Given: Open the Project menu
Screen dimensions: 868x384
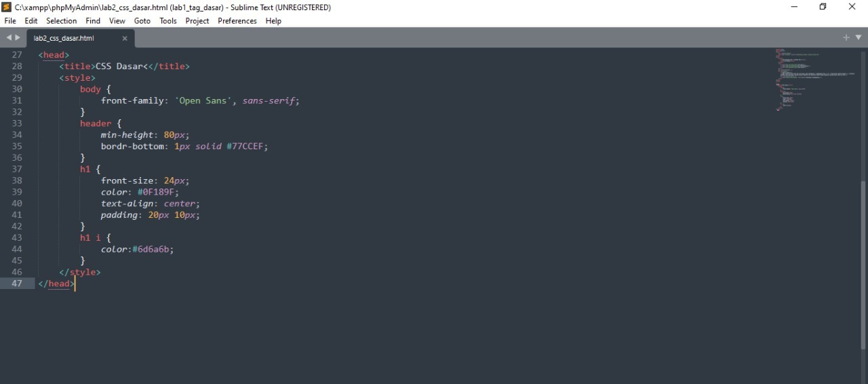Looking at the screenshot, I should (197, 21).
